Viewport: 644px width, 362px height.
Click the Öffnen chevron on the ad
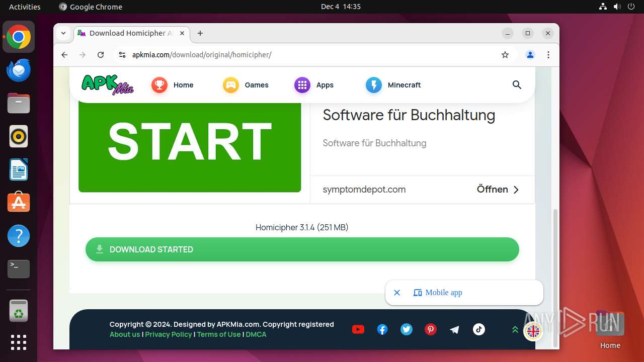(x=516, y=190)
